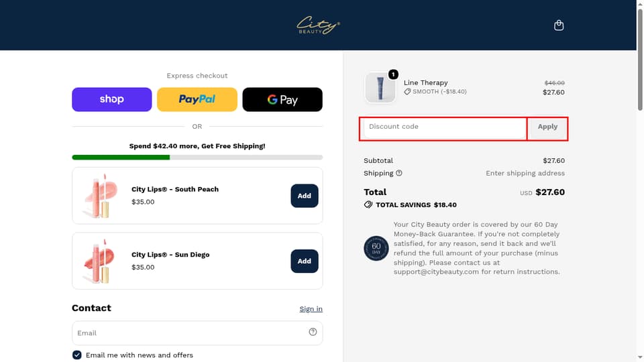This screenshot has height=362, width=644.
Task: Click the total amount $27.60 in bold
Action: point(550,192)
